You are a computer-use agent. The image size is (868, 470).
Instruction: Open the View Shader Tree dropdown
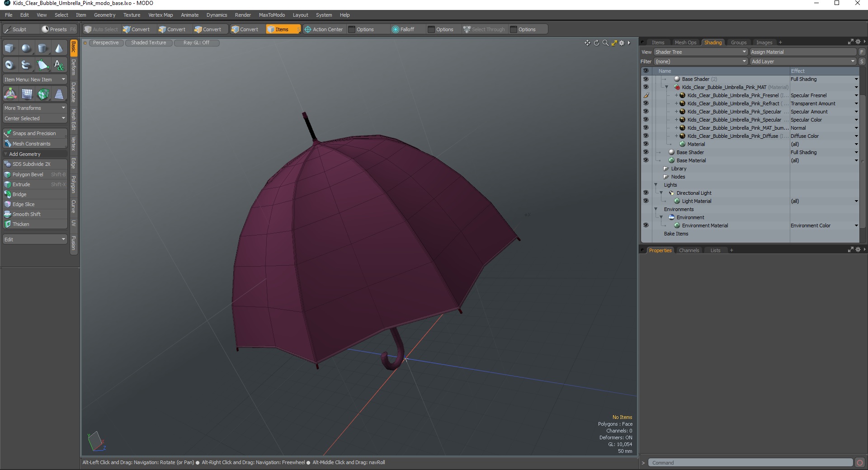(x=701, y=52)
